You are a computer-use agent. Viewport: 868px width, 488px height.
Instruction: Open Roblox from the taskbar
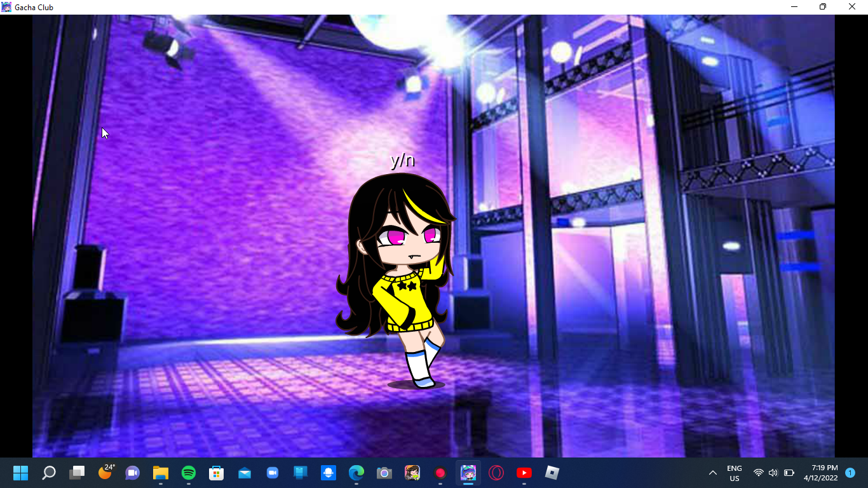click(x=552, y=473)
